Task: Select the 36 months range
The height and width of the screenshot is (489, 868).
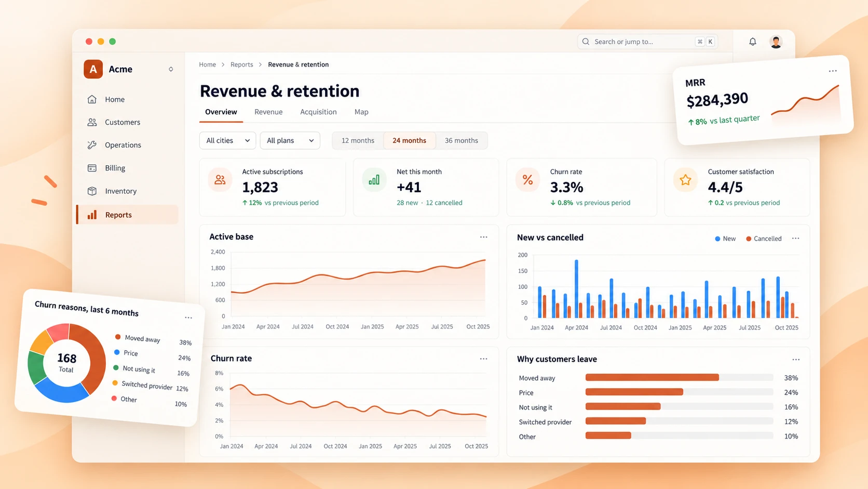Action: 461,140
